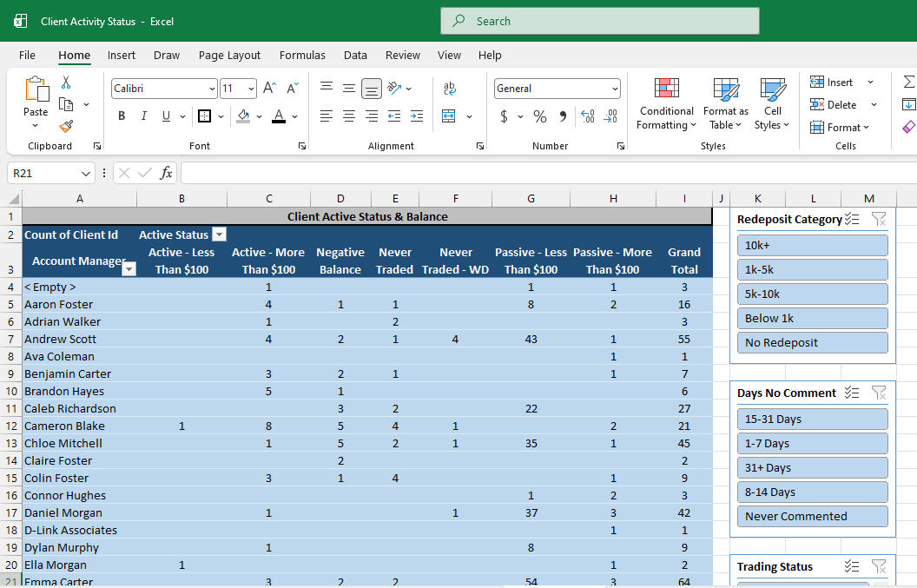Click the font color red A swatch
Screen dimensions: 917x588
tap(279, 116)
